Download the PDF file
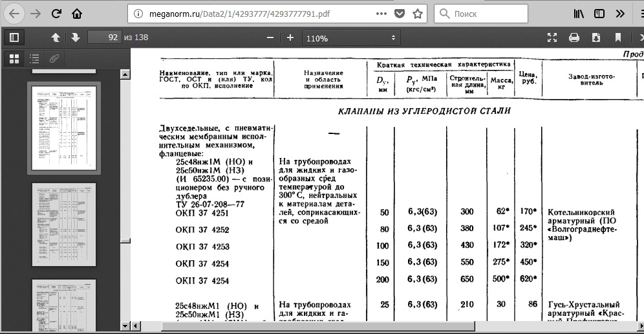The width and height of the screenshot is (644, 334). point(596,38)
